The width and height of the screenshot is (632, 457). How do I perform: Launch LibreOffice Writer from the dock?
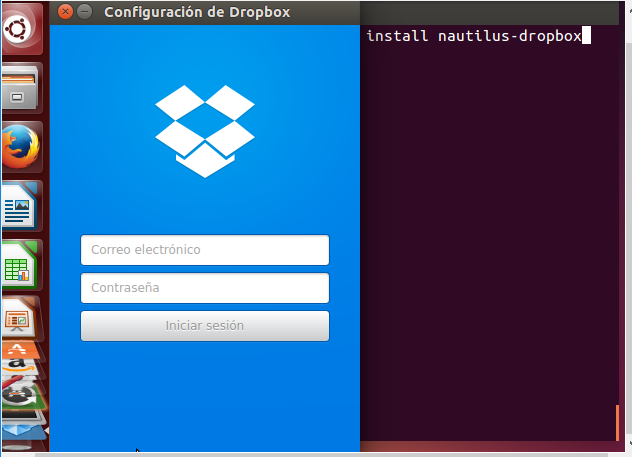(x=20, y=207)
